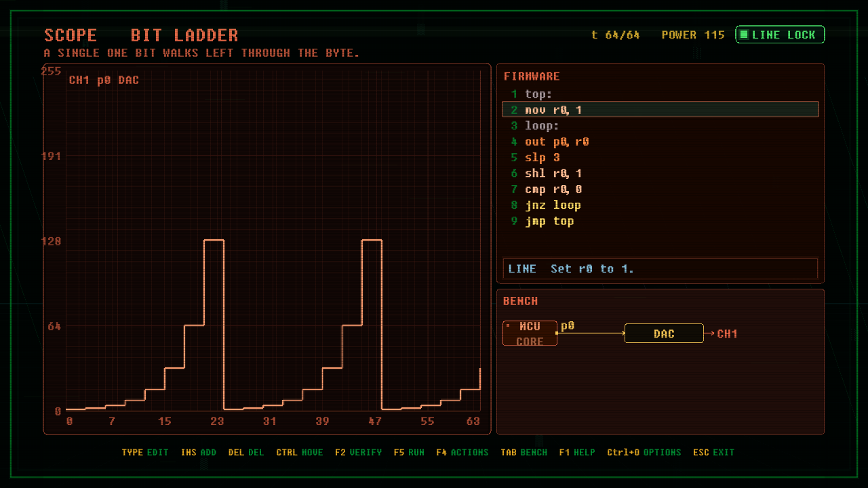The image size is (868, 488).
Task: Click the CH1 p0 DAC scope label
Action: click(104, 80)
